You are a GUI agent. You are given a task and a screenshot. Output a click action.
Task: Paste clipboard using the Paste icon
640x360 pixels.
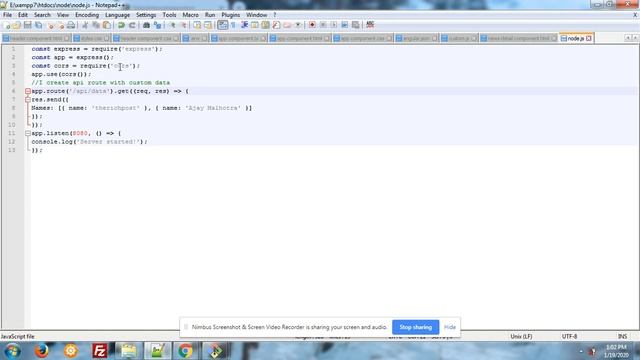click(107, 25)
